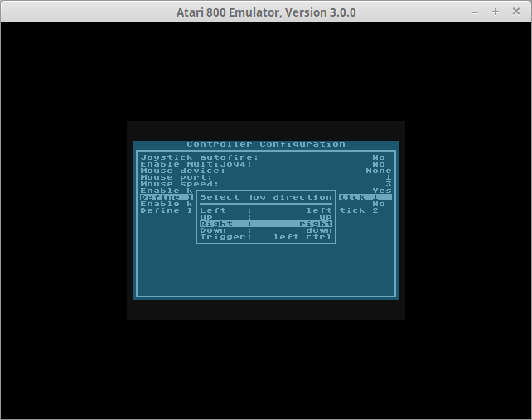Maximize the emulator window with plus button
The image size is (532, 420).
click(x=496, y=12)
